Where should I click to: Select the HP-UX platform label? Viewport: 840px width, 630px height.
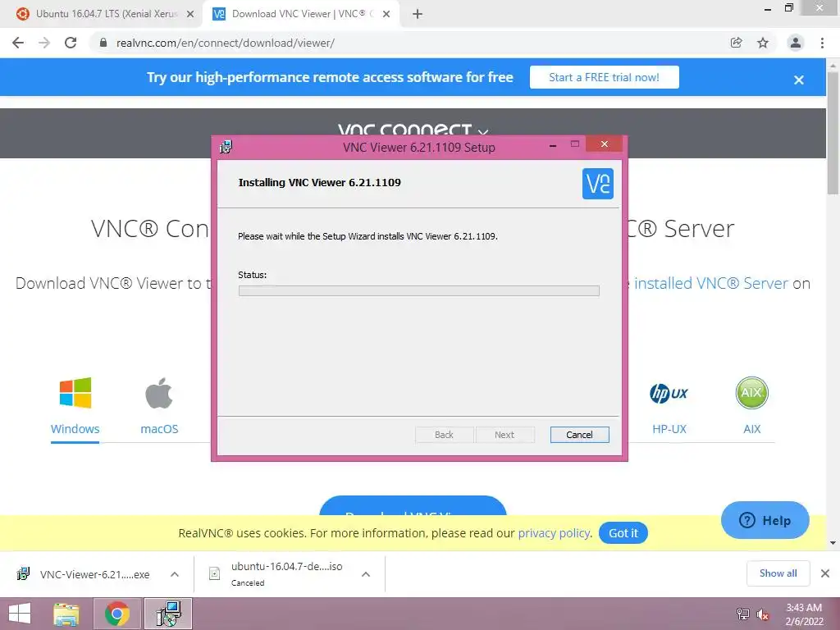click(669, 429)
